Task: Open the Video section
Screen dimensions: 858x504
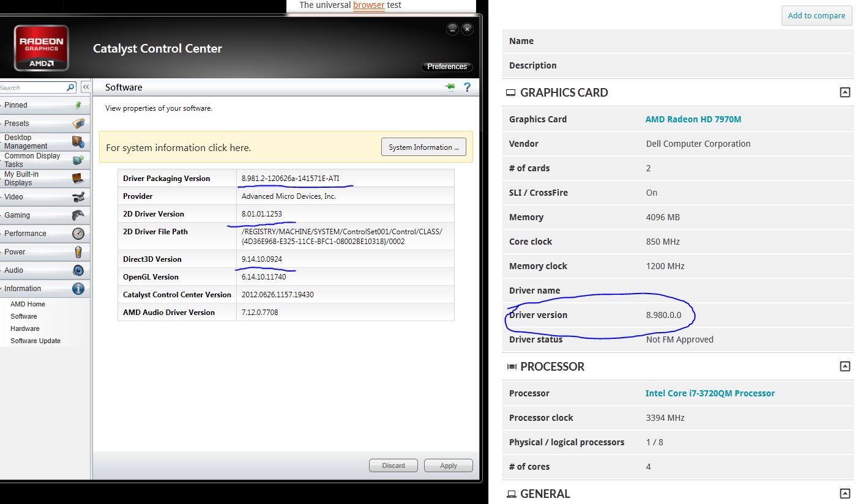Action: [x=45, y=197]
